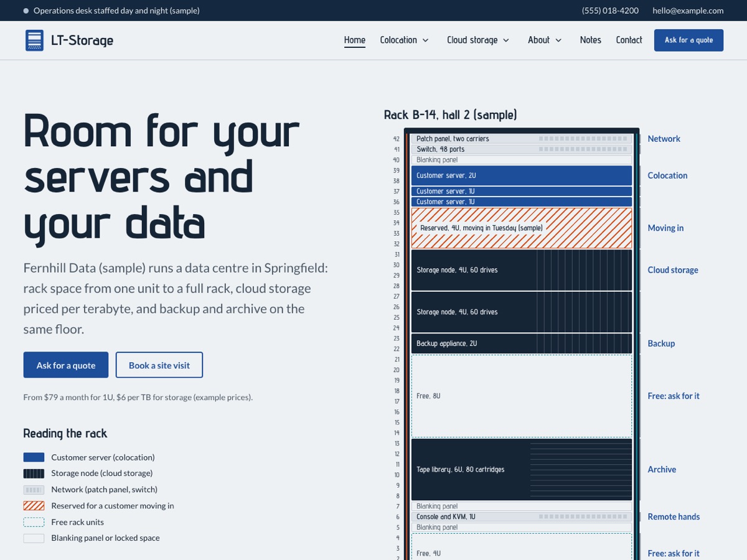Click the Backup rack label
The width and height of the screenshot is (747, 560).
pos(661,343)
